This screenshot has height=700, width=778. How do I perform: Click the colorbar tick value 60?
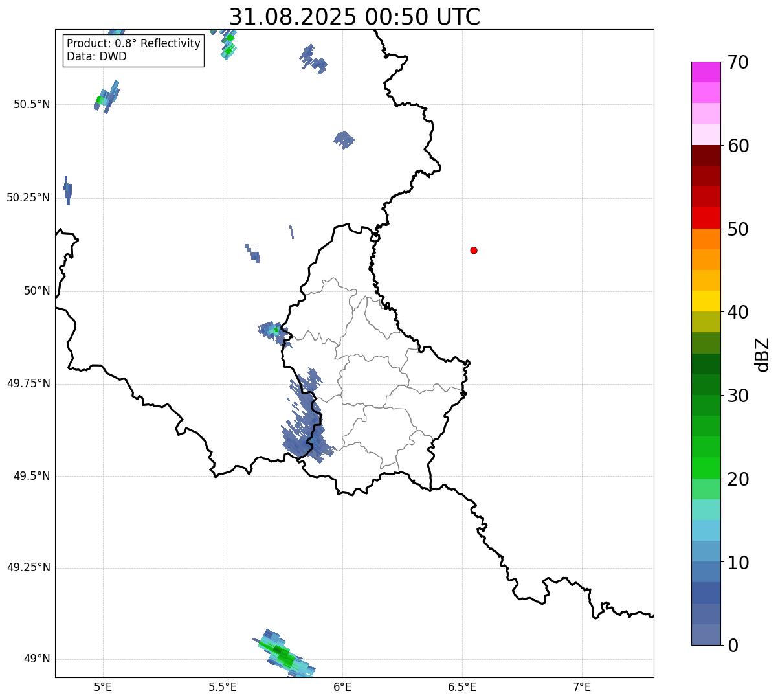pyautogui.click(x=738, y=146)
